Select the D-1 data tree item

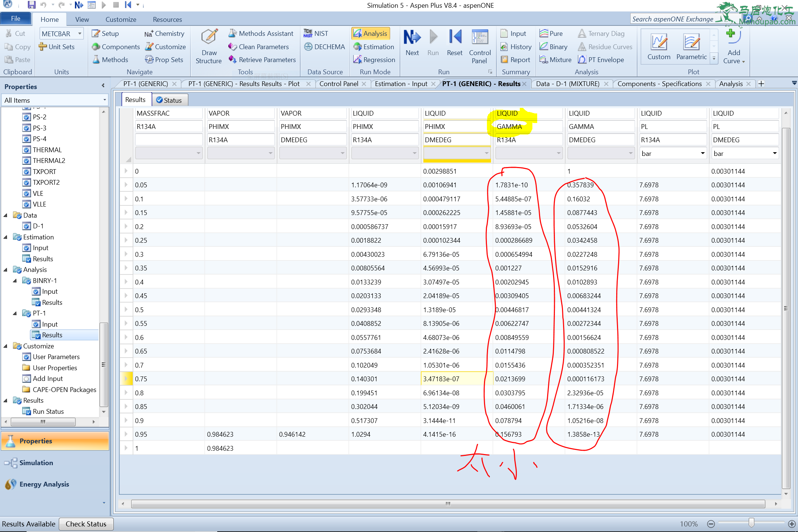pos(38,226)
